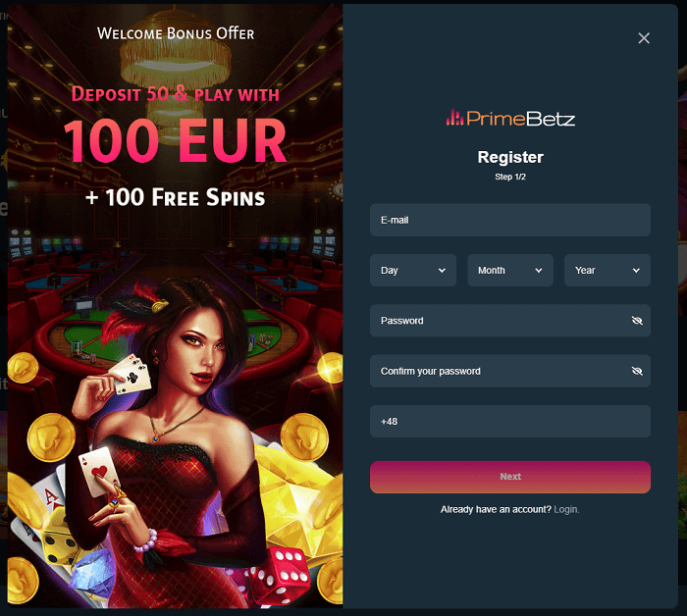This screenshot has height=616, width=687.
Task: Close the registration dialog with the X
Action: point(644,38)
